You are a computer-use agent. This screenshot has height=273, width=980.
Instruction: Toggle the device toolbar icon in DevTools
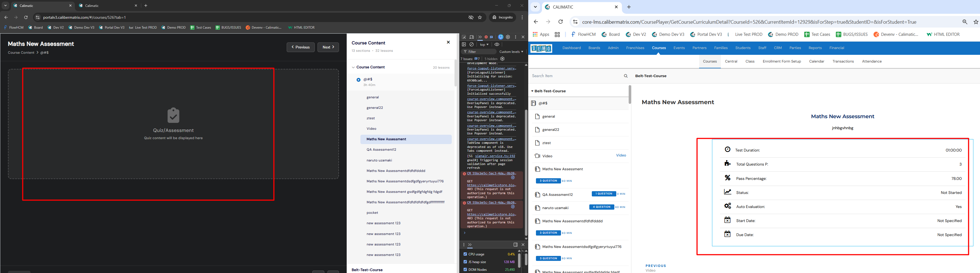(x=472, y=37)
